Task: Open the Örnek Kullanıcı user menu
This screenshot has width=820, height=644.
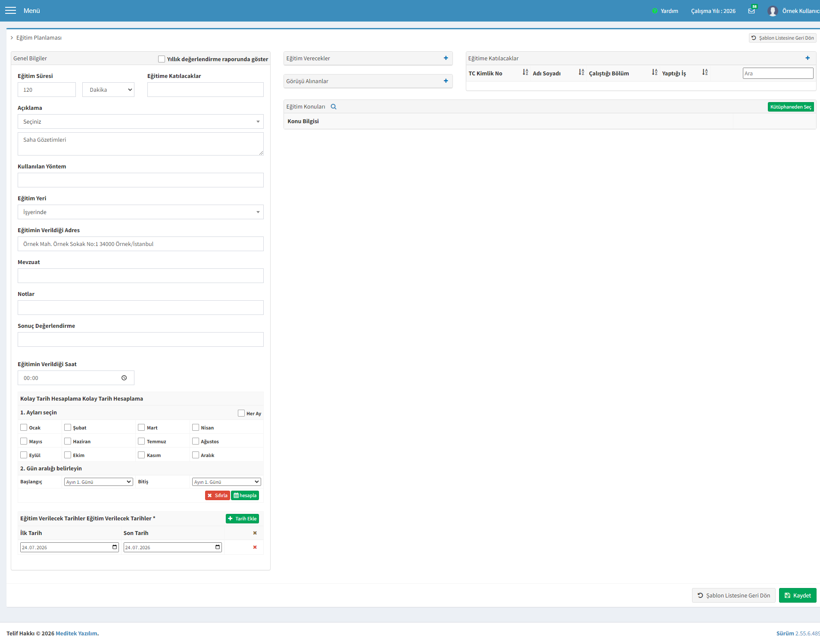Action: coord(794,11)
